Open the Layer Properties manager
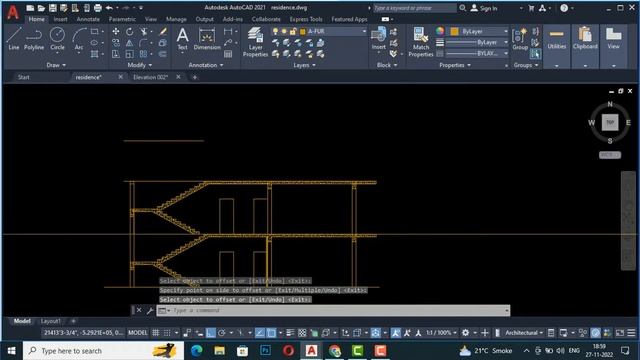Viewport: 640px width, 360px height. pyautogui.click(x=256, y=42)
